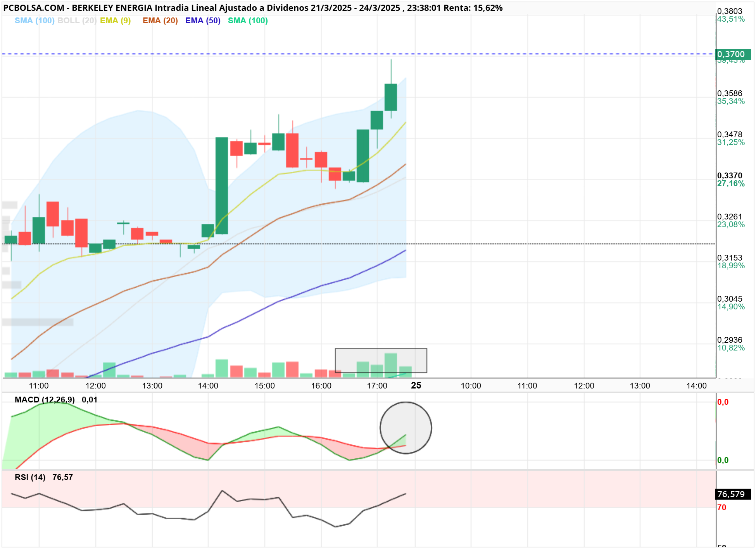Screen dimensions: 756x549
Task: Click the 31,25% percentage label
Action: [x=731, y=142]
